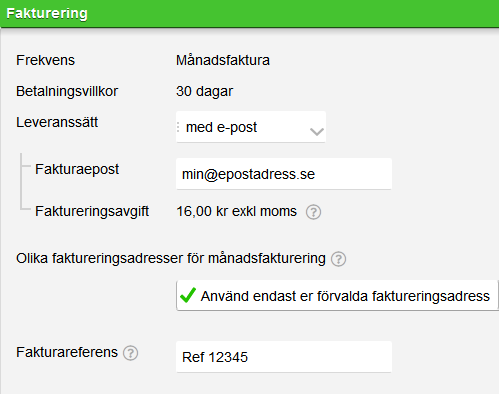Select the med e-post delivery option text
Screen dimensions: 499x394
coord(221,127)
